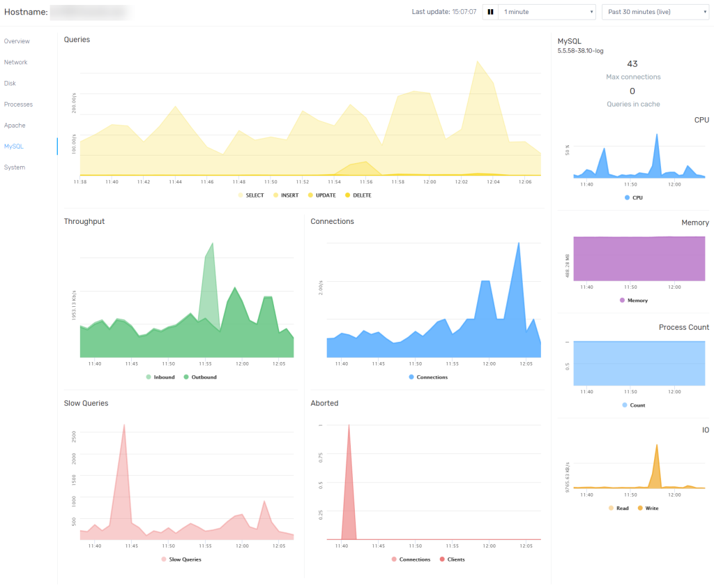Toggle Inbound series in Throughput legend
Viewport: 714px width, 588px height.
pos(160,377)
